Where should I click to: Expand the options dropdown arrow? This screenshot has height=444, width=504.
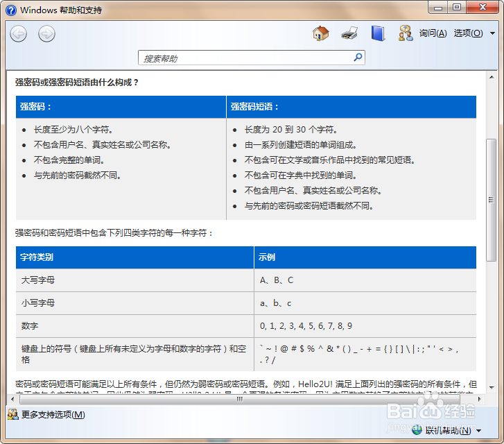(492, 33)
